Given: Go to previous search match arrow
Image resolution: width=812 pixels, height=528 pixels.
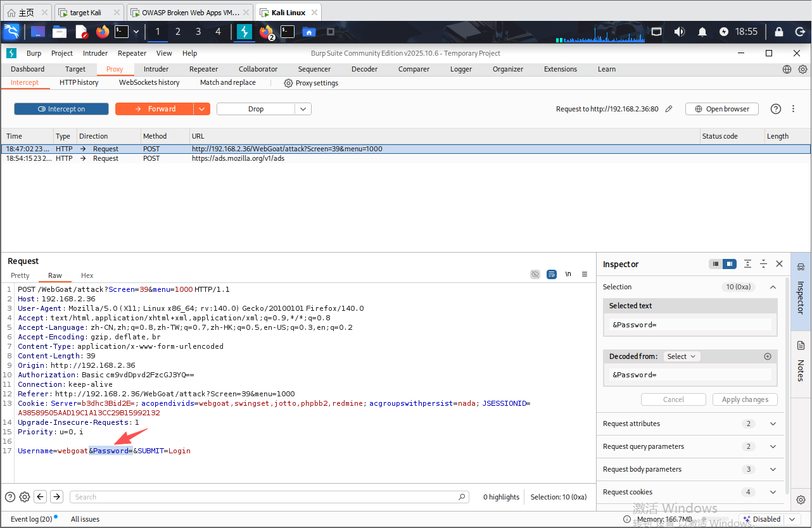Looking at the screenshot, I should tap(41, 497).
